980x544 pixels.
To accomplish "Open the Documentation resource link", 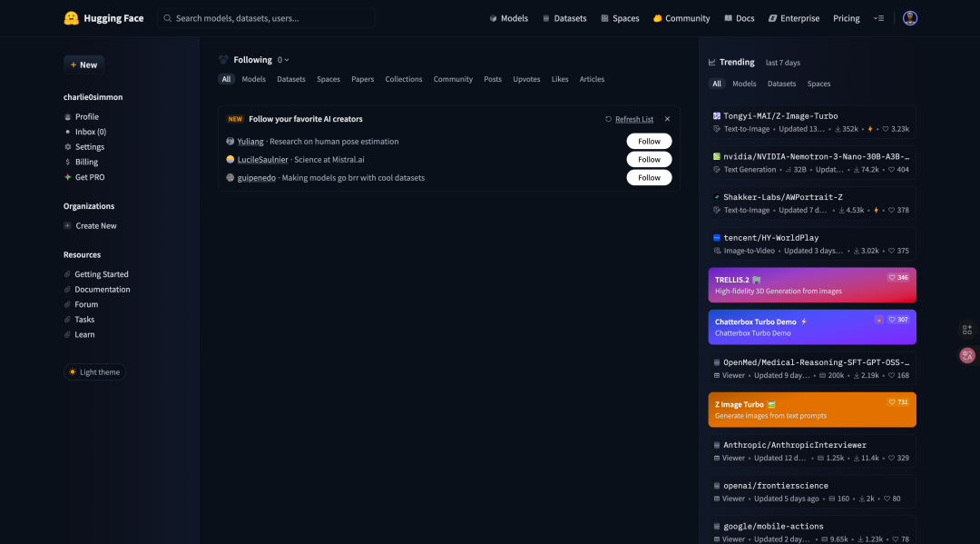I will pos(97,290).
